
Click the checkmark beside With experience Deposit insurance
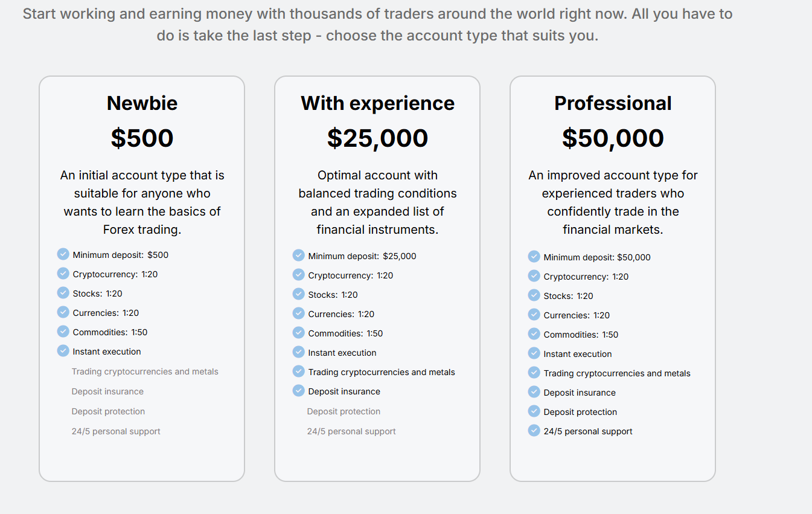tap(299, 391)
